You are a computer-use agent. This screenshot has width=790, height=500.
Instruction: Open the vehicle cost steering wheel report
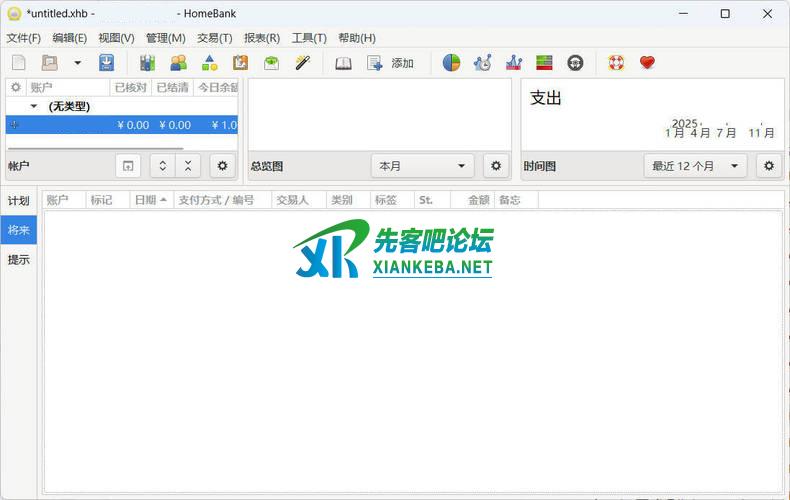pos(575,63)
